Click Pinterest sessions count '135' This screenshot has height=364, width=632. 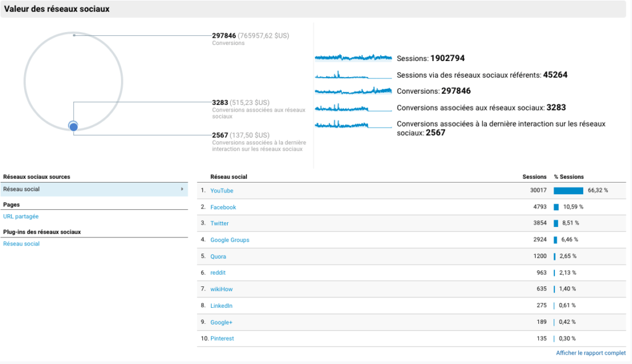pyautogui.click(x=541, y=338)
